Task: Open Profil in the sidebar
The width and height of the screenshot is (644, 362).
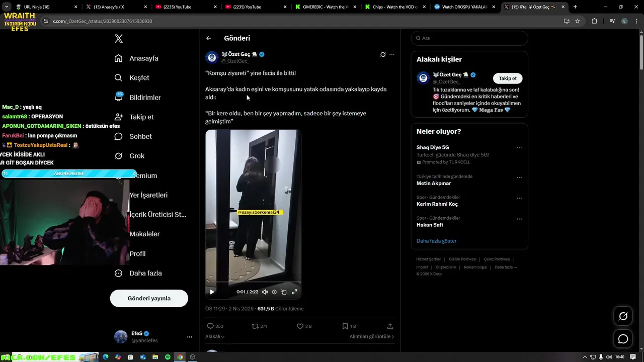Action: 137,253
